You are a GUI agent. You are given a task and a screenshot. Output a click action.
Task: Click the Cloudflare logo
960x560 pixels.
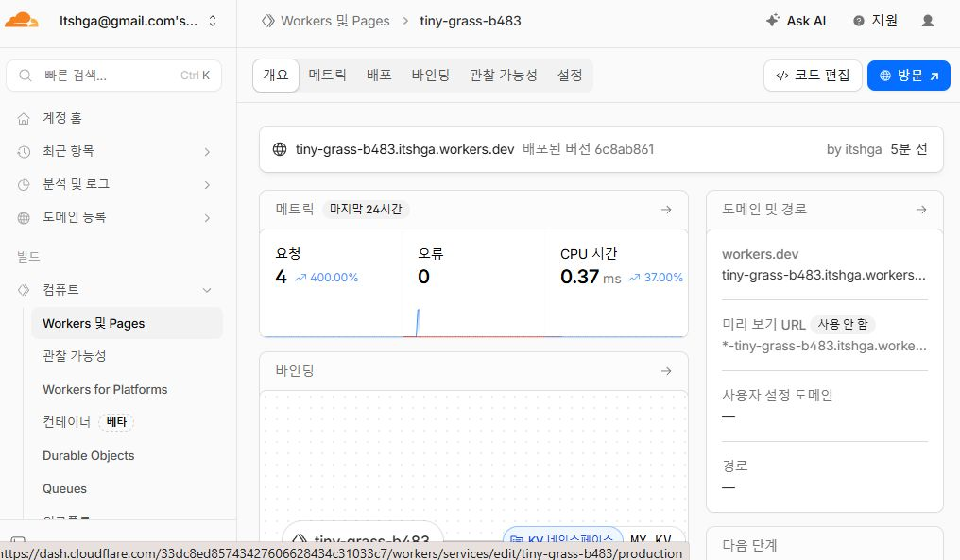(x=22, y=20)
